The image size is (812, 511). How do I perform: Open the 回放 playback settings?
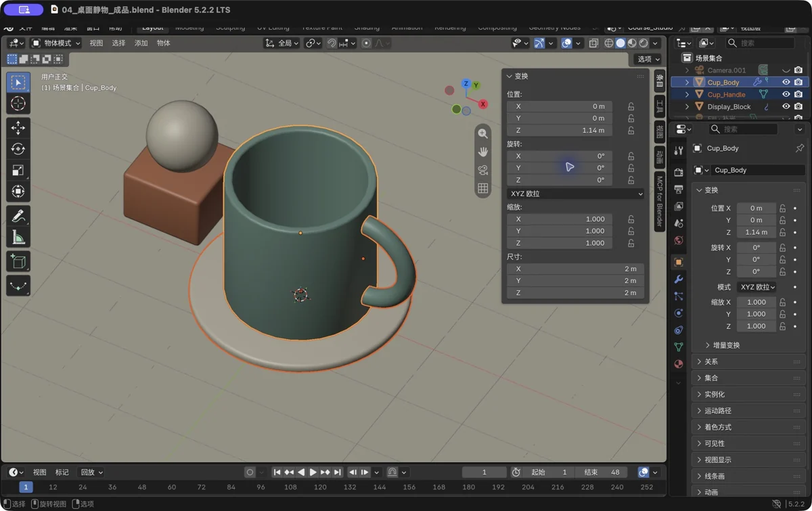coord(91,472)
